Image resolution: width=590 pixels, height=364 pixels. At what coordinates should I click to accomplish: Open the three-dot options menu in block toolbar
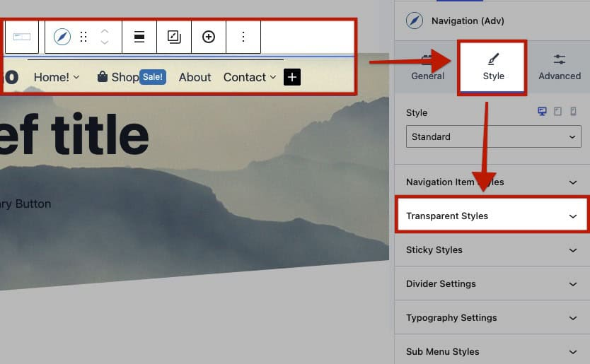tap(243, 37)
